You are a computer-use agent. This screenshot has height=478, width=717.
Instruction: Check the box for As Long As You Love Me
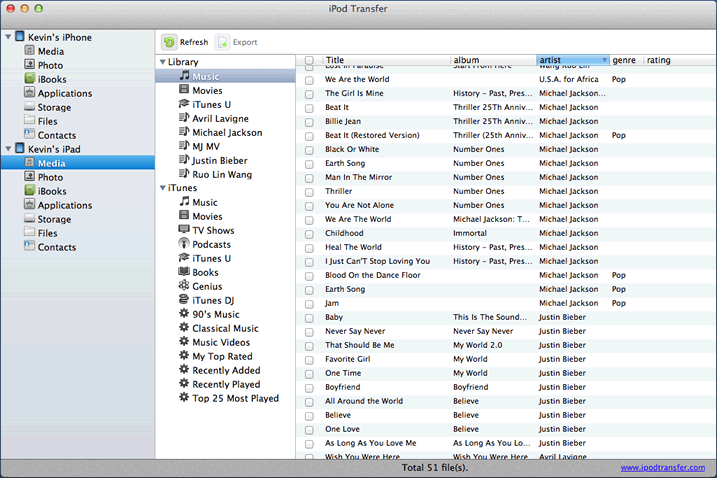pos(310,444)
